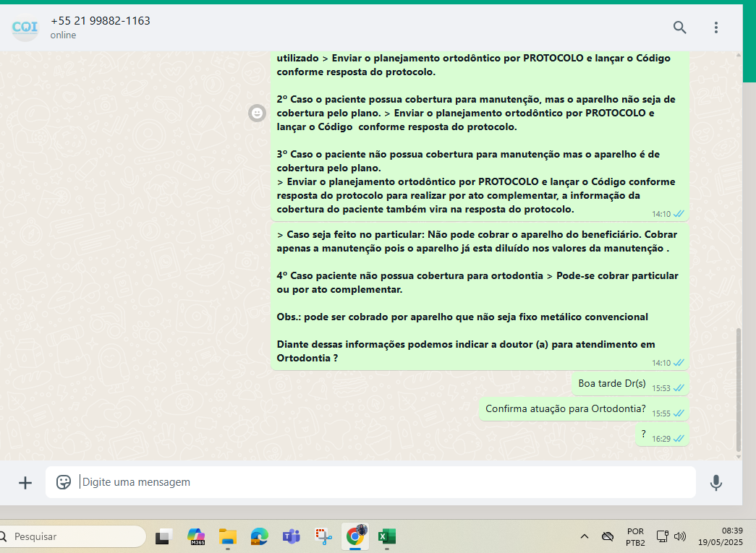Open File Explorer from the taskbar
Viewport: 756px width, 553px height.
point(228,536)
